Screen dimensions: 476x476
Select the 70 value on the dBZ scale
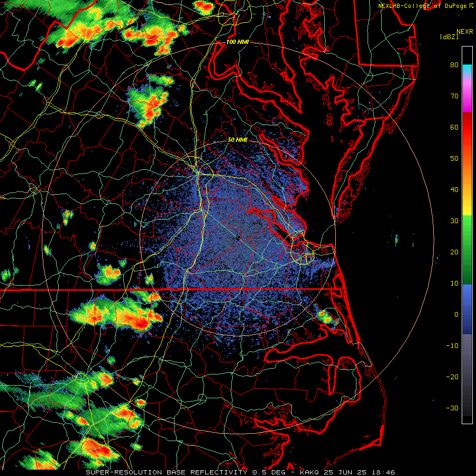(x=454, y=96)
